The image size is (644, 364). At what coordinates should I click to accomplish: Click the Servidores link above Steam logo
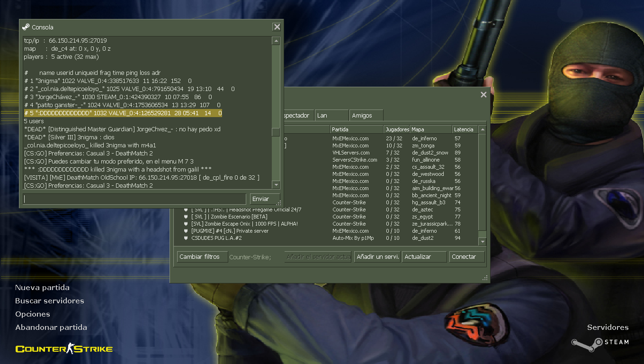pos(608,328)
